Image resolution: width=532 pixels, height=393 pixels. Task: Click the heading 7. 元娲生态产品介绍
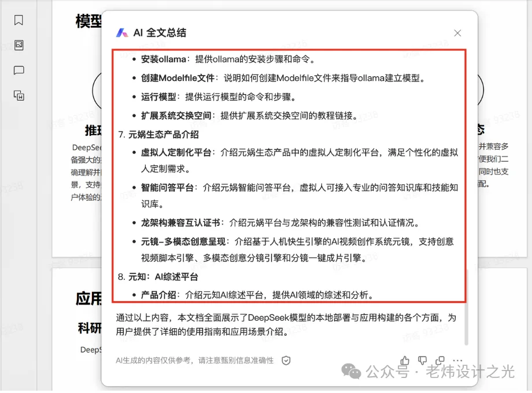pyautogui.click(x=158, y=135)
